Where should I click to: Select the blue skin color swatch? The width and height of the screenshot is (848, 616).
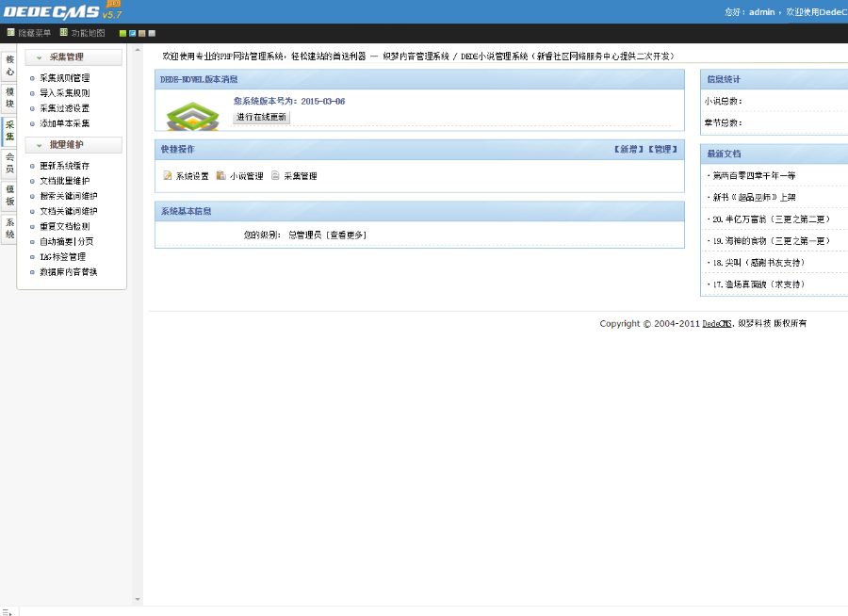tap(132, 33)
